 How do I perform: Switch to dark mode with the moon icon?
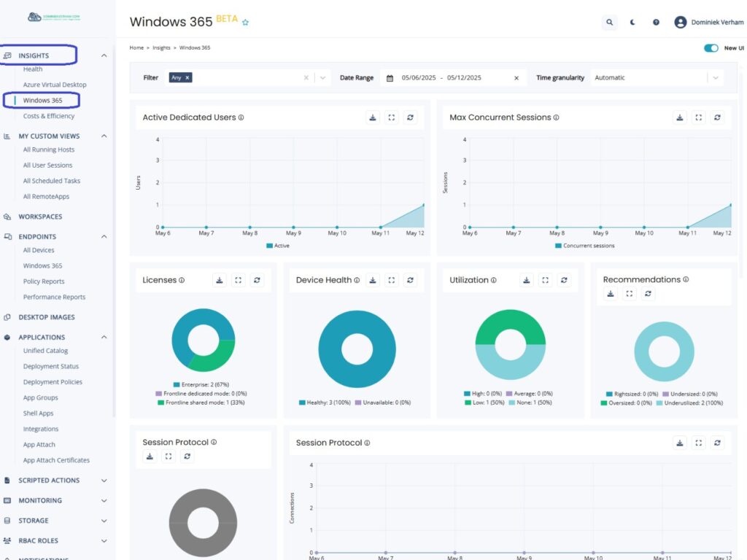(x=632, y=22)
